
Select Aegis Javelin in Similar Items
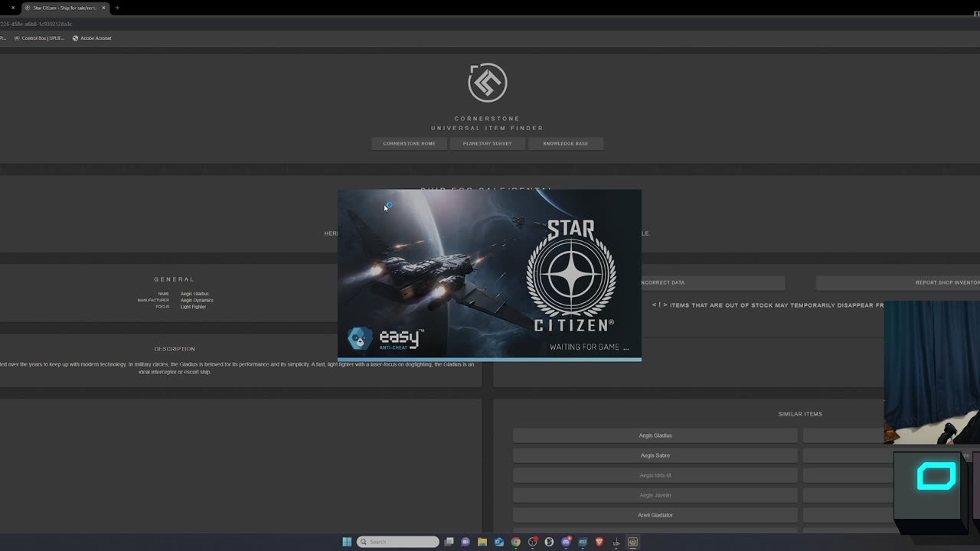pyautogui.click(x=655, y=495)
